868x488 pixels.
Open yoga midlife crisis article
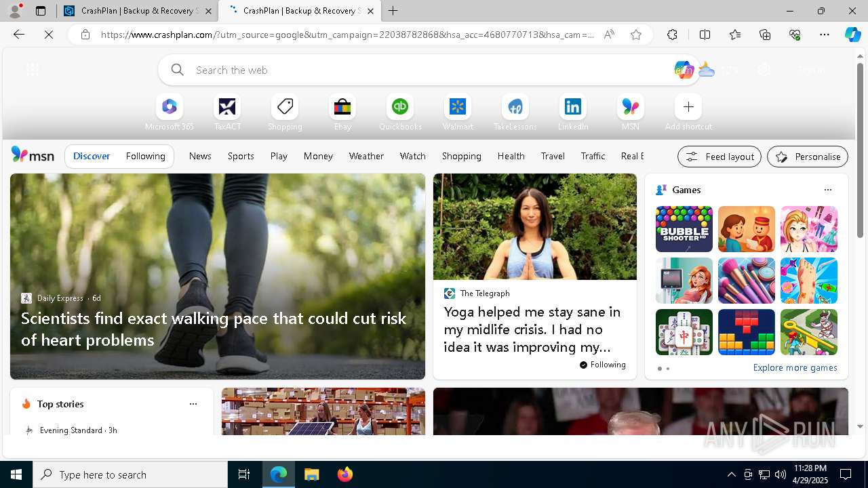pos(532,329)
